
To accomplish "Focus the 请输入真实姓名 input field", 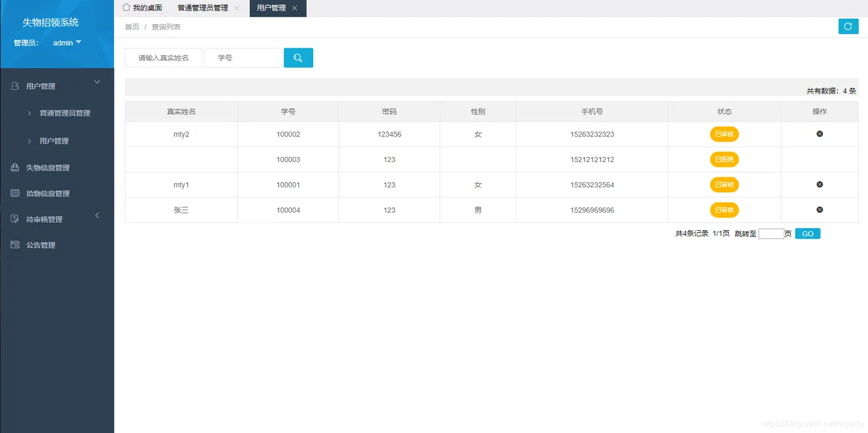I will tap(164, 58).
